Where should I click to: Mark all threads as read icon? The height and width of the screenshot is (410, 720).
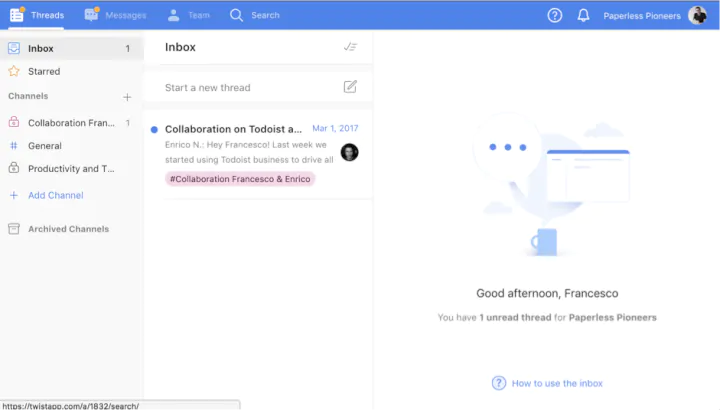350,47
